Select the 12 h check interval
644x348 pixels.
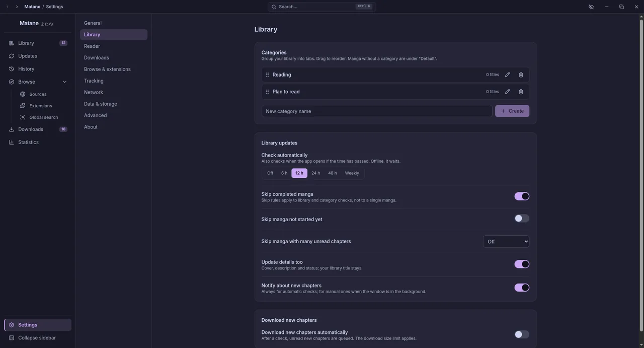299,173
